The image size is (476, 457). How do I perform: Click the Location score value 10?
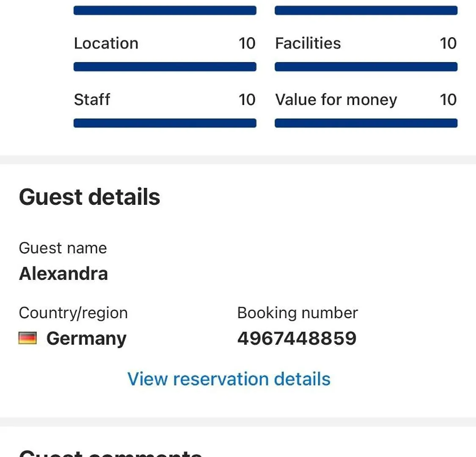[247, 43]
